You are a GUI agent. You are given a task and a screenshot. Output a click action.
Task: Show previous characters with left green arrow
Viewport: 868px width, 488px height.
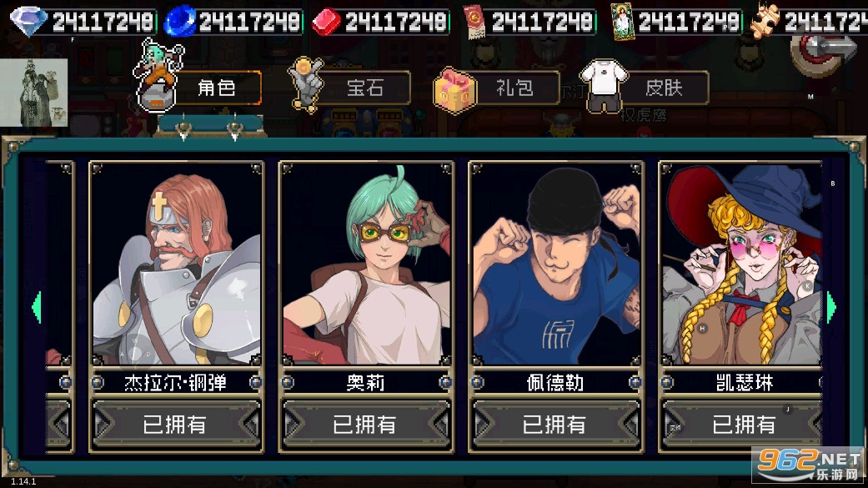click(x=37, y=307)
